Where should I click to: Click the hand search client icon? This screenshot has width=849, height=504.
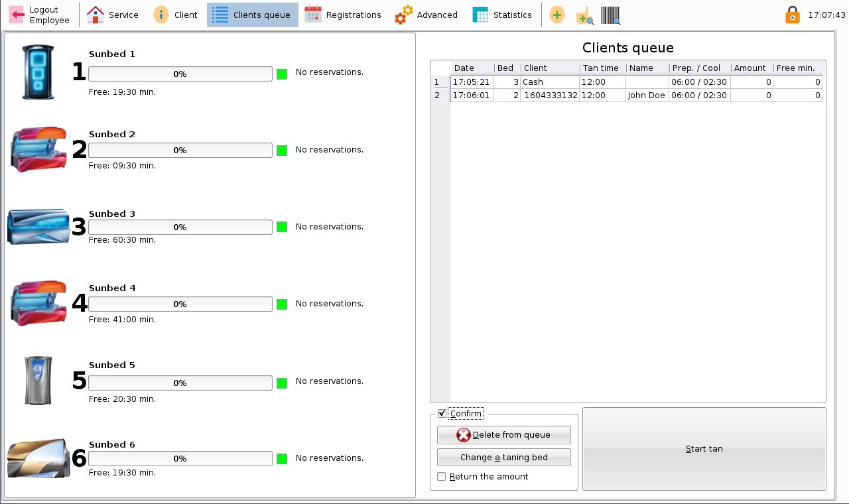pos(584,15)
